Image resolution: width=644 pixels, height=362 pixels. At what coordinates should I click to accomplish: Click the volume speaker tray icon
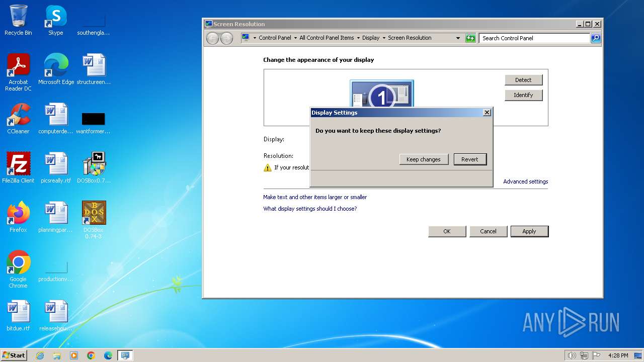pyautogui.click(x=572, y=355)
